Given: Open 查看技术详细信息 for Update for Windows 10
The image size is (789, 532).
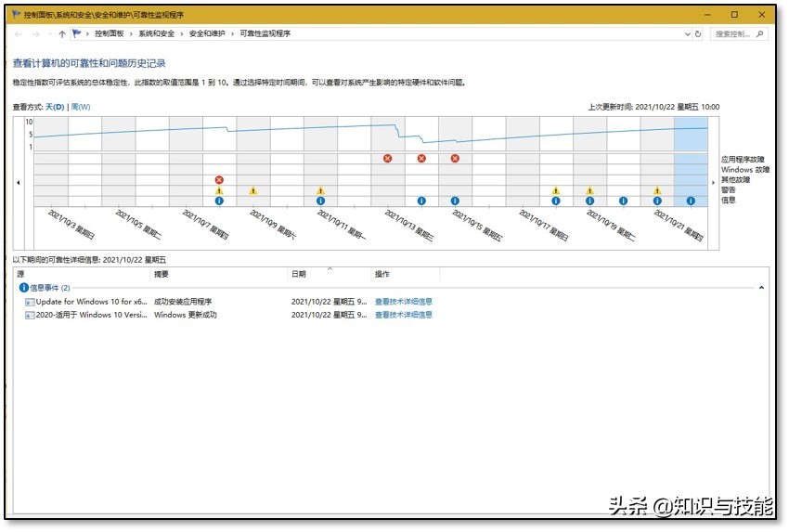Looking at the screenshot, I should [403, 302].
